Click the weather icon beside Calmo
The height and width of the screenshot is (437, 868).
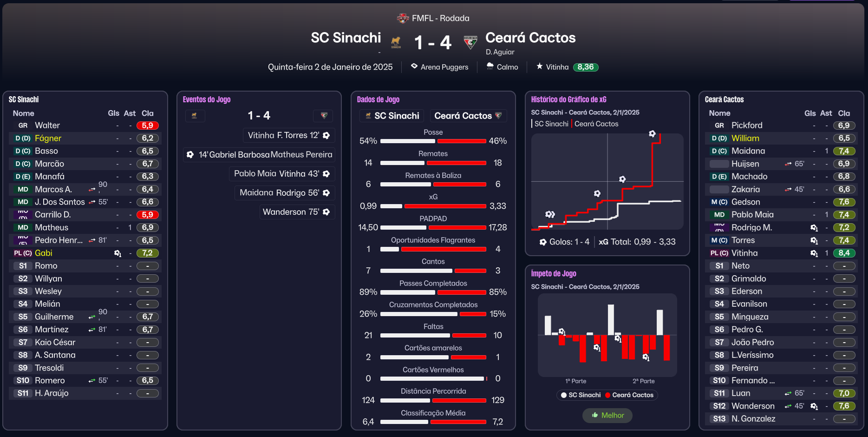pos(490,66)
